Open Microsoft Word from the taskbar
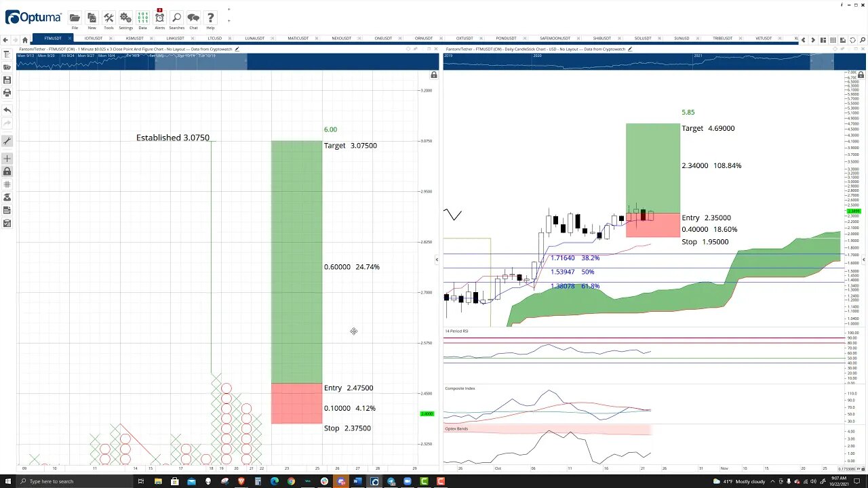 (x=357, y=481)
